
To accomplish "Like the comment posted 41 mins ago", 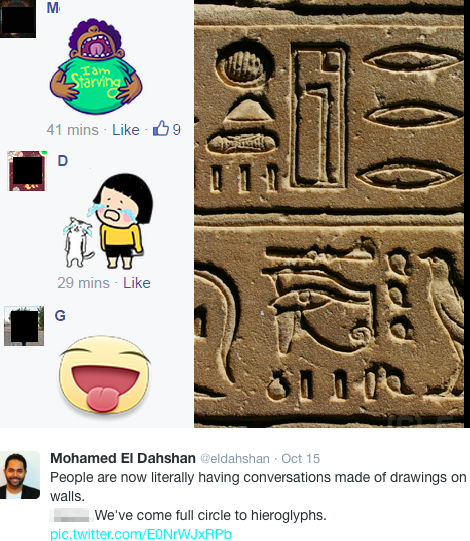I will tap(126, 130).
